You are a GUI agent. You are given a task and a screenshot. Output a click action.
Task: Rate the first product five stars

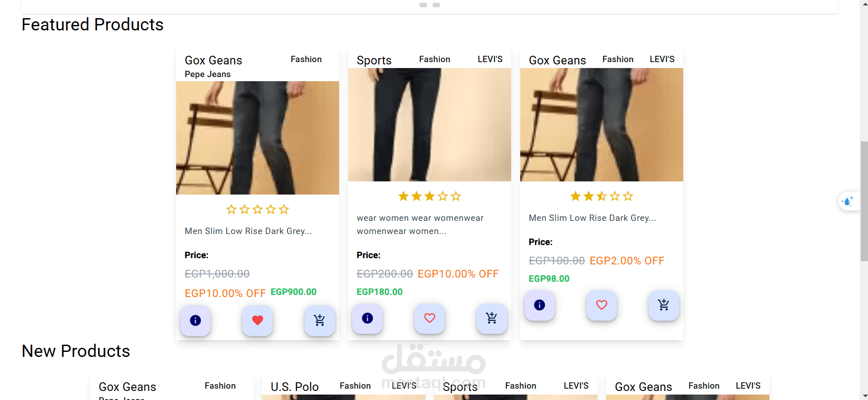[284, 210]
